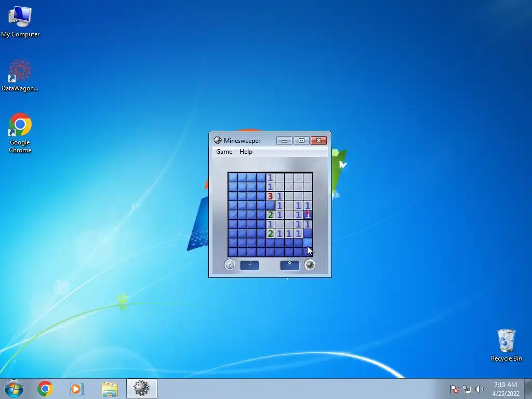Viewport: 532px width, 399px height.
Task: Open the Game menu in Minesweeper
Action: (224, 152)
